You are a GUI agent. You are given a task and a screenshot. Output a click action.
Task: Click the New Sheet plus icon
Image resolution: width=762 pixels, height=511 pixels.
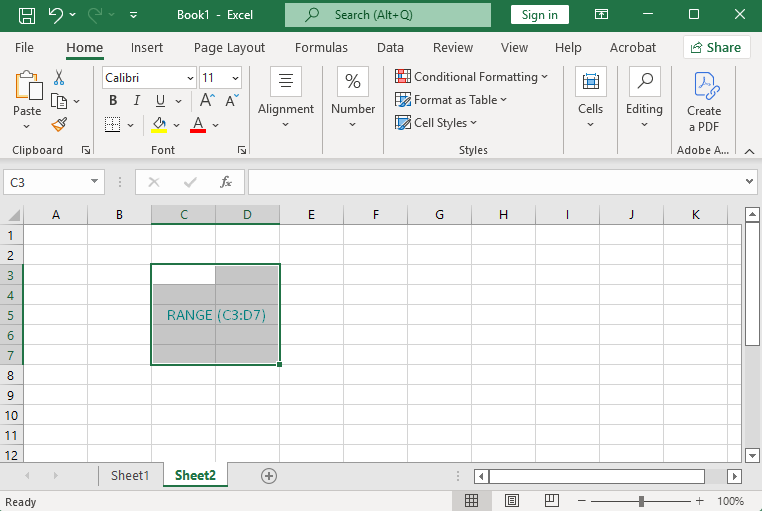268,476
